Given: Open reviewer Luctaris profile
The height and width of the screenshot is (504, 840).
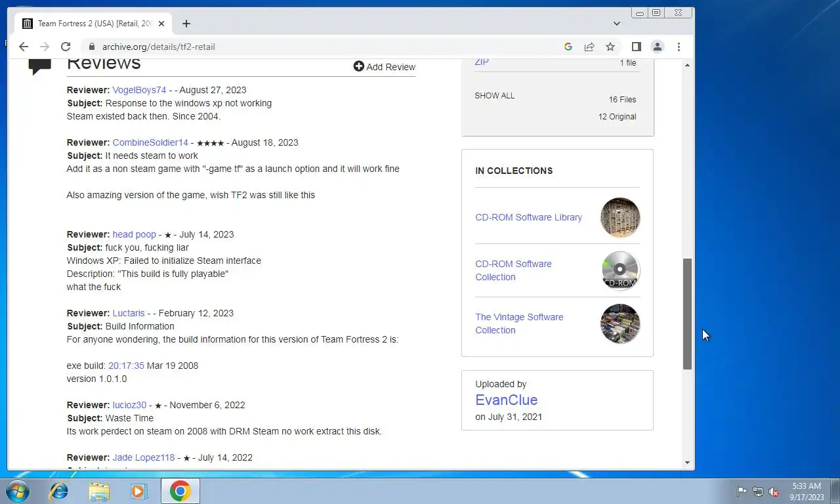Looking at the screenshot, I should (129, 313).
